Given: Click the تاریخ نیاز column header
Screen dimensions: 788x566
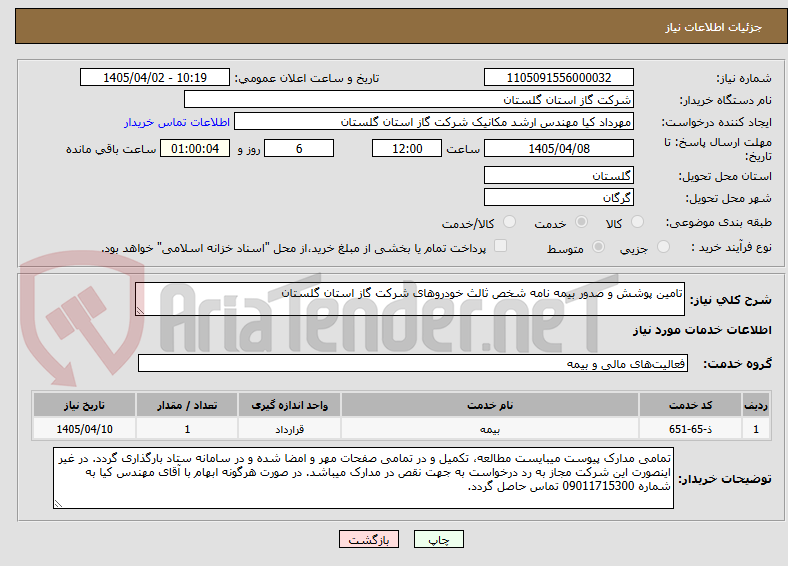Looking at the screenshot, I should point(84,405).
